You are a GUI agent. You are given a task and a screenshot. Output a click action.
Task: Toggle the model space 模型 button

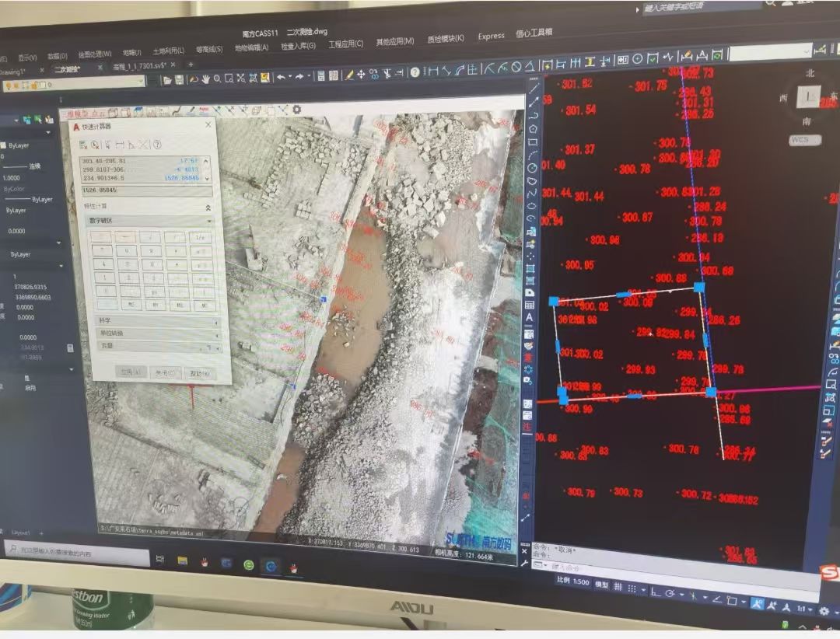coord(601,585)
